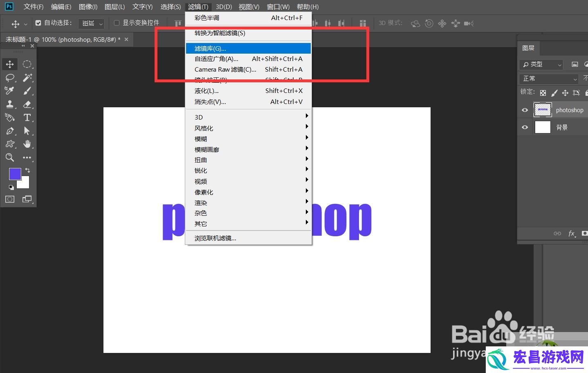Select the Brush tool
The width and height of the screenshot is (588, 373).
pos(27,90)
